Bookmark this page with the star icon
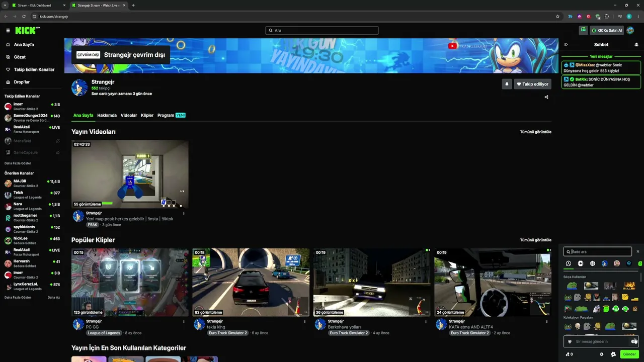The width and height of the screenshot is (644, 362). point(557,17)
